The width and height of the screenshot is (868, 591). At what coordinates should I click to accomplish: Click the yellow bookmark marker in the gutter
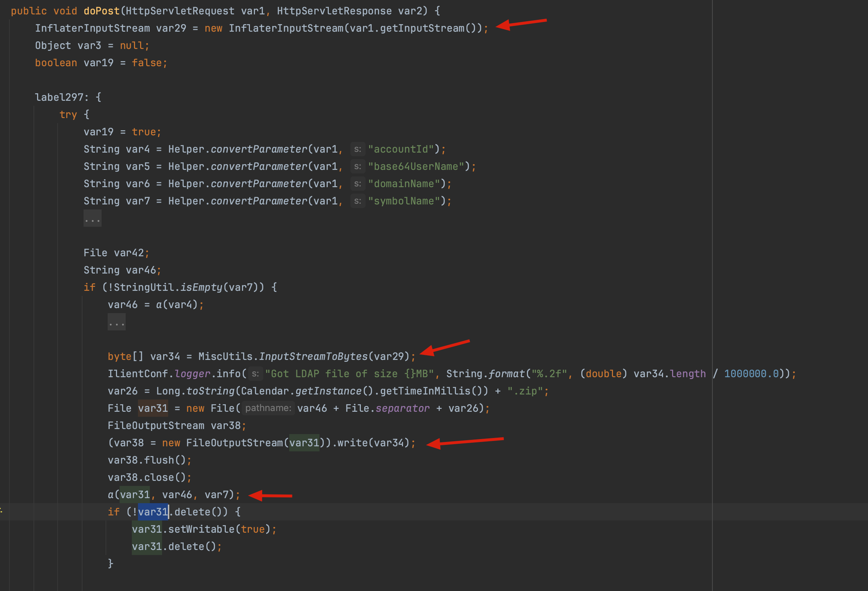click(x=1, y=512)
